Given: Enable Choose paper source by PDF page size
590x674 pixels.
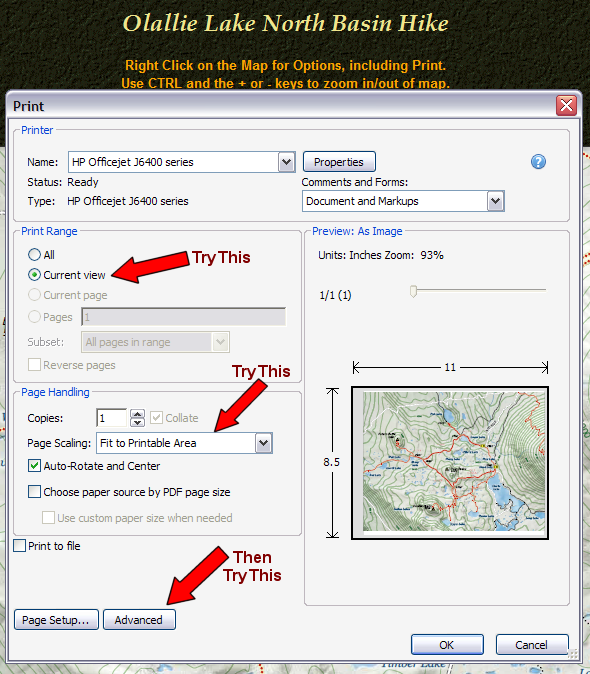Looking at the screenshot, I should (x=34, y=491).
